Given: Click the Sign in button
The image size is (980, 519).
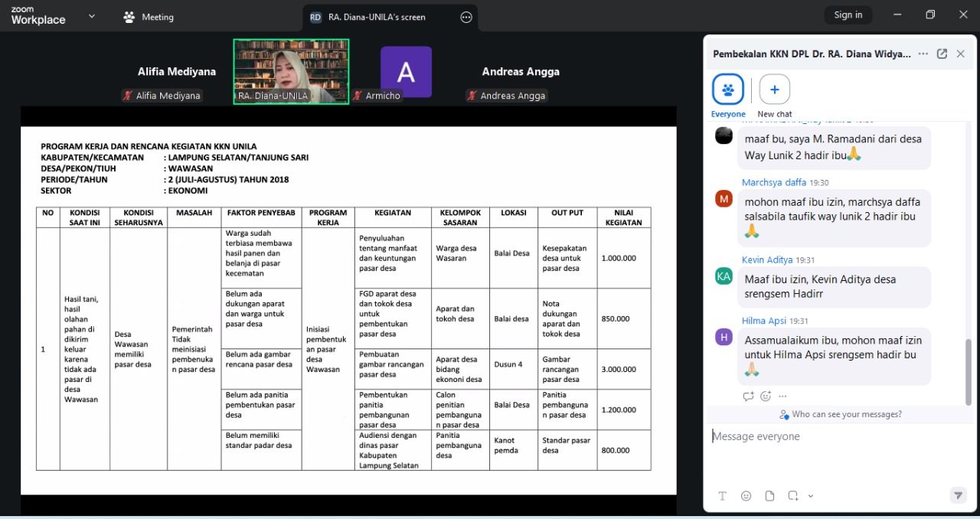Looking at the screenshot, I should pyautogui.click(x=848, y=15).
